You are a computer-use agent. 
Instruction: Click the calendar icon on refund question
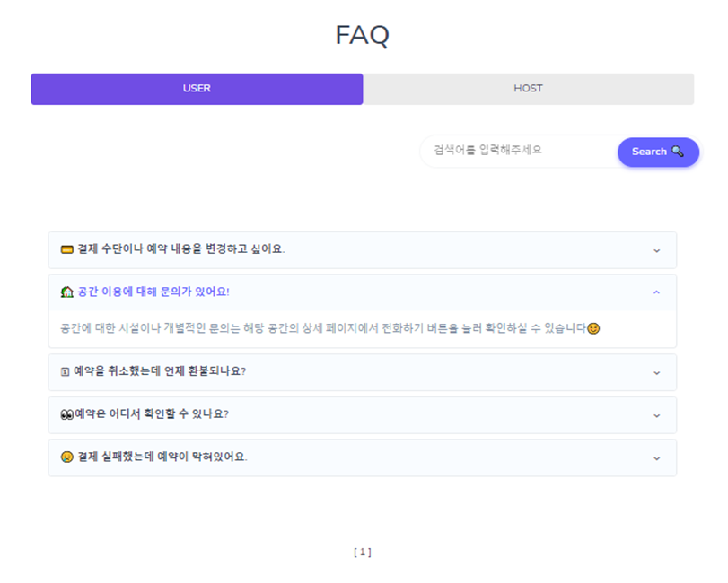(x=65, y=372)
